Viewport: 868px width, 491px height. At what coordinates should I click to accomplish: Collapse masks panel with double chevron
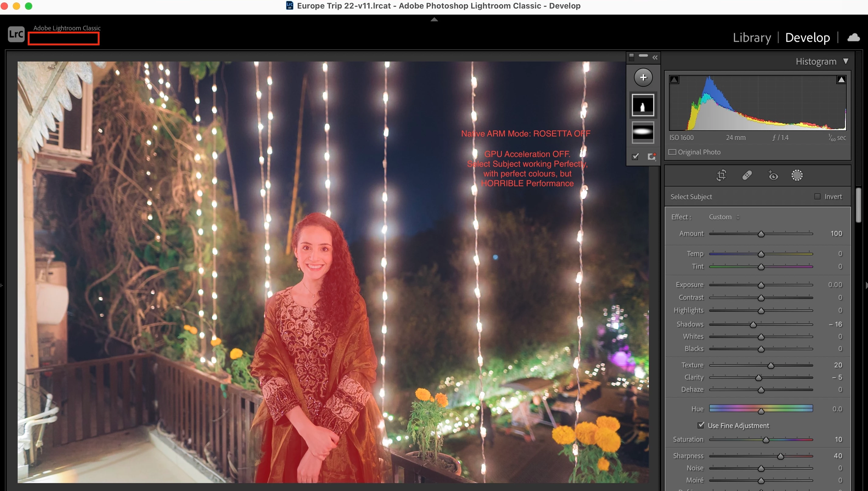pos(655,58)
